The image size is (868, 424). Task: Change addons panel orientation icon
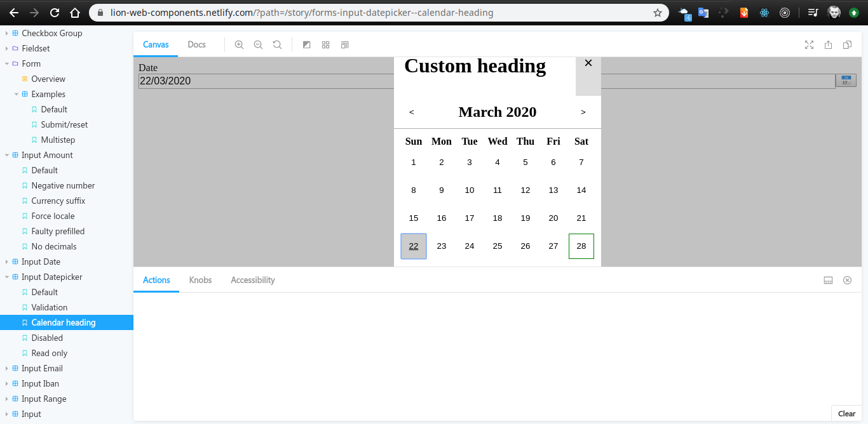tap(828, 280)
